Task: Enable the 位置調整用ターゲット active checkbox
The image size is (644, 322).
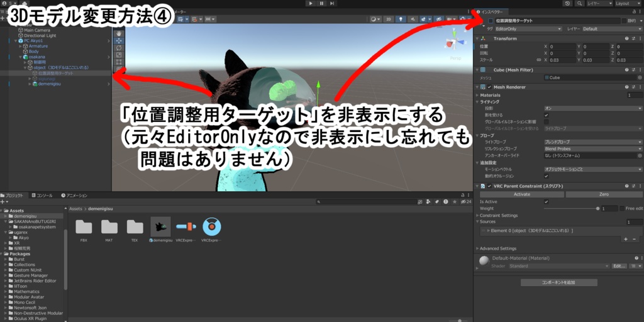Action: coord(491,21)
